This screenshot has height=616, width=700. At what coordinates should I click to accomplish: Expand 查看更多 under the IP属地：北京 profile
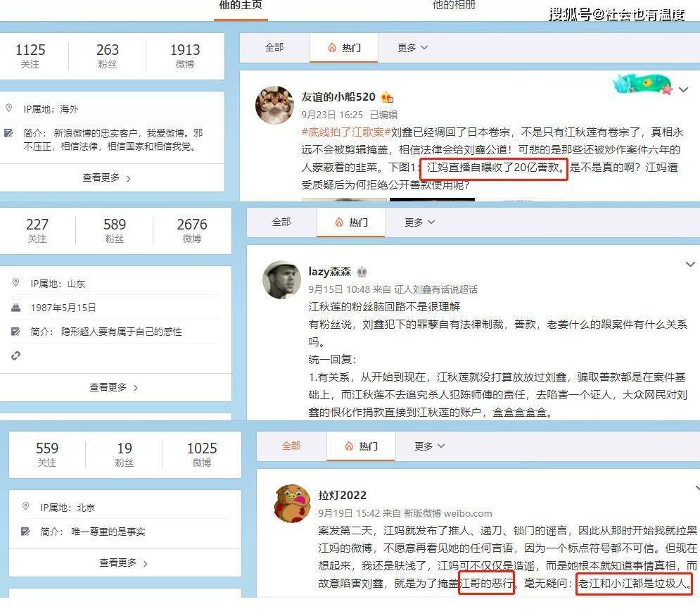point(123,563)
